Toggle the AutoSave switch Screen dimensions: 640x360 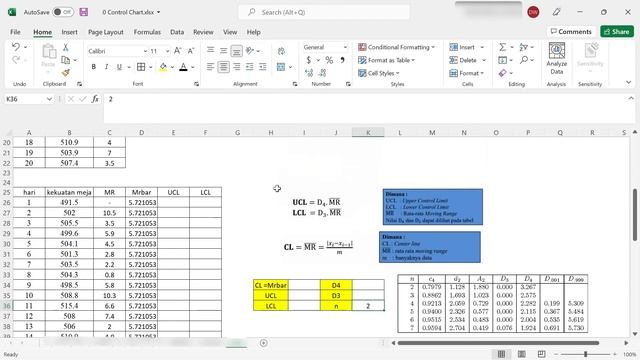[x=63, y=12]
